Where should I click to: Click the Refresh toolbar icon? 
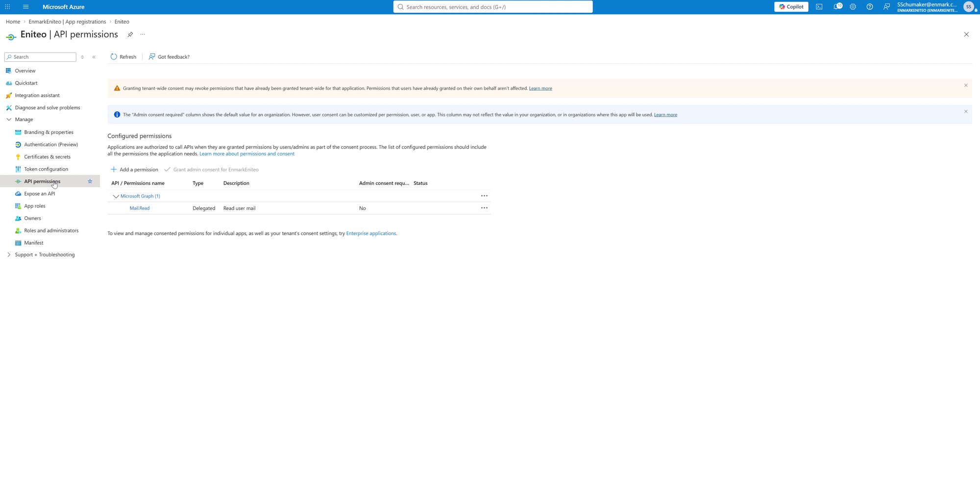[114, 57]
